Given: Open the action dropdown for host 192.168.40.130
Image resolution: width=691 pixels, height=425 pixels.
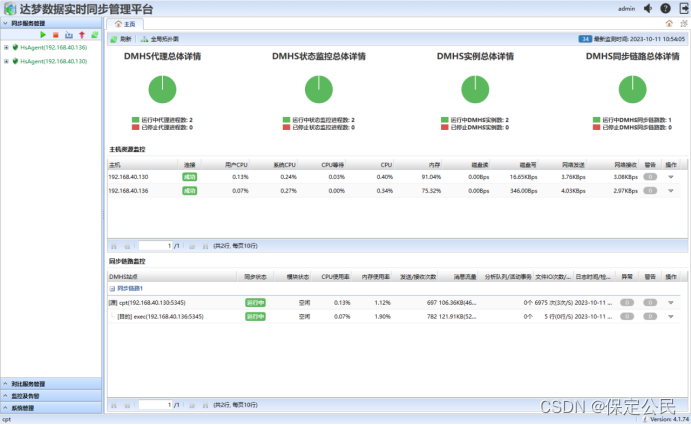Looking at the screenshot, I should coord(671,177).
